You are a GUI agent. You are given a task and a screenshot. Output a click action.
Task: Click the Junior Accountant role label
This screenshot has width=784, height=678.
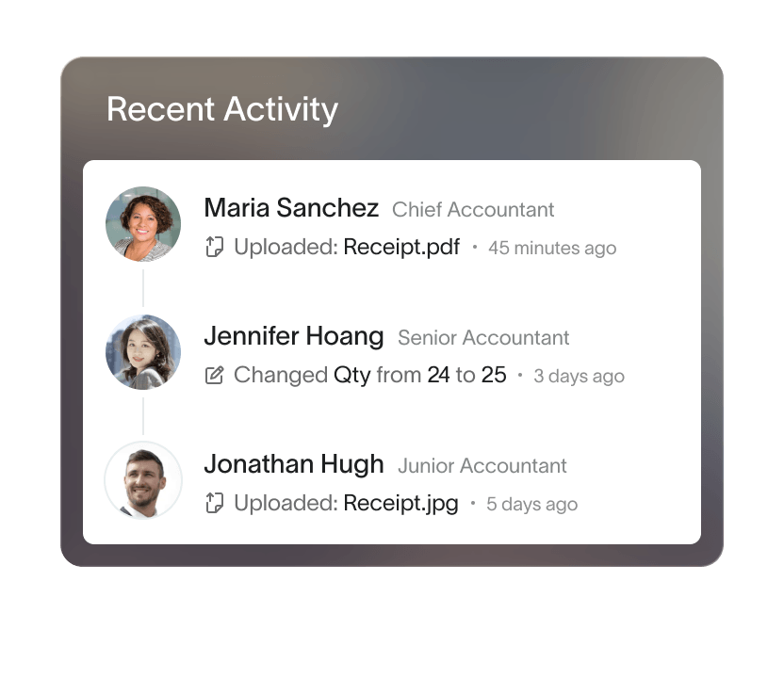(x=482, y=466)
